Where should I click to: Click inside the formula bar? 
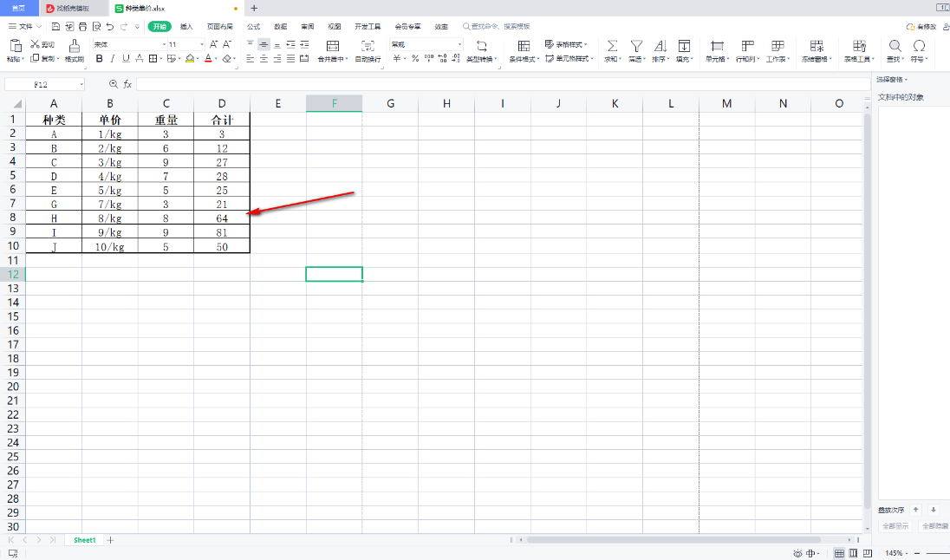[x=503, y=84]
